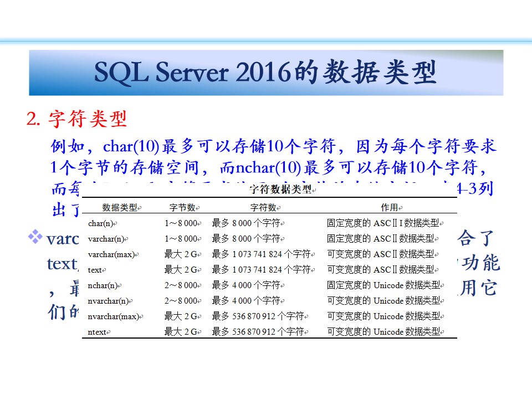Image resolution: width=532 pixels, height=399 pixels.
Task: Select the 'varchar(n)' table cell
Action: pos(106,239)
